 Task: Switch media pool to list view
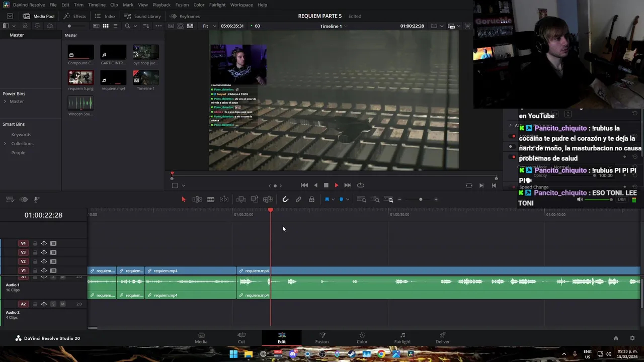coord(115,26)
